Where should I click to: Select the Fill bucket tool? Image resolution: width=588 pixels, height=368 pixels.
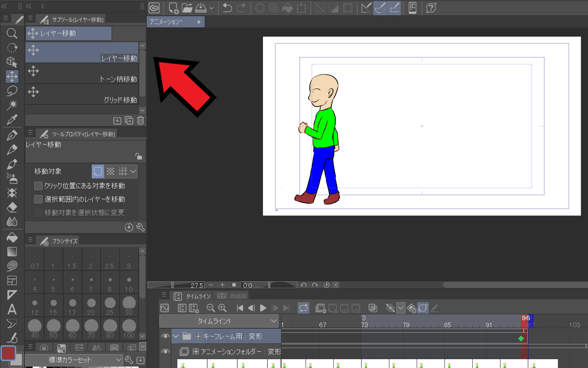tap(12, 237)
